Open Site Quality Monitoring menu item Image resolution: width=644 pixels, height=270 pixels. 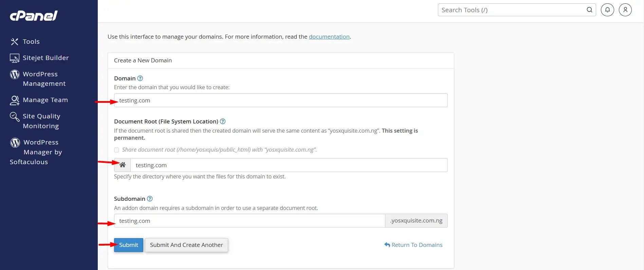[41, 121]
